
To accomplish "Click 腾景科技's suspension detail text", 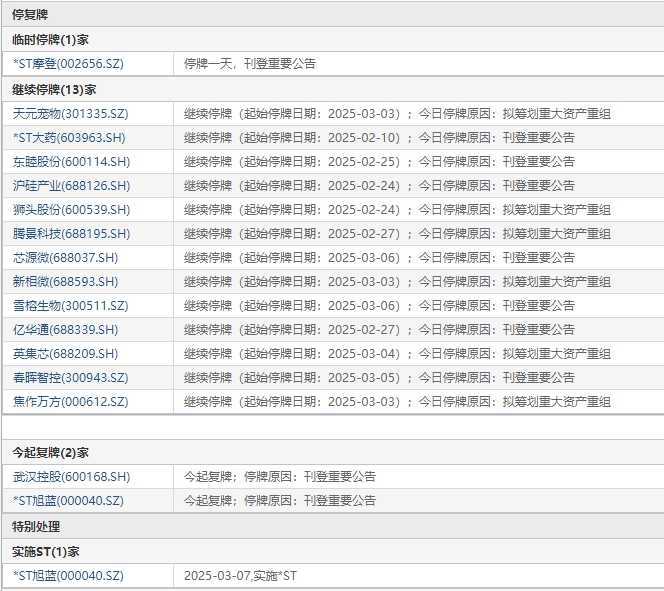I will point(397,234).
